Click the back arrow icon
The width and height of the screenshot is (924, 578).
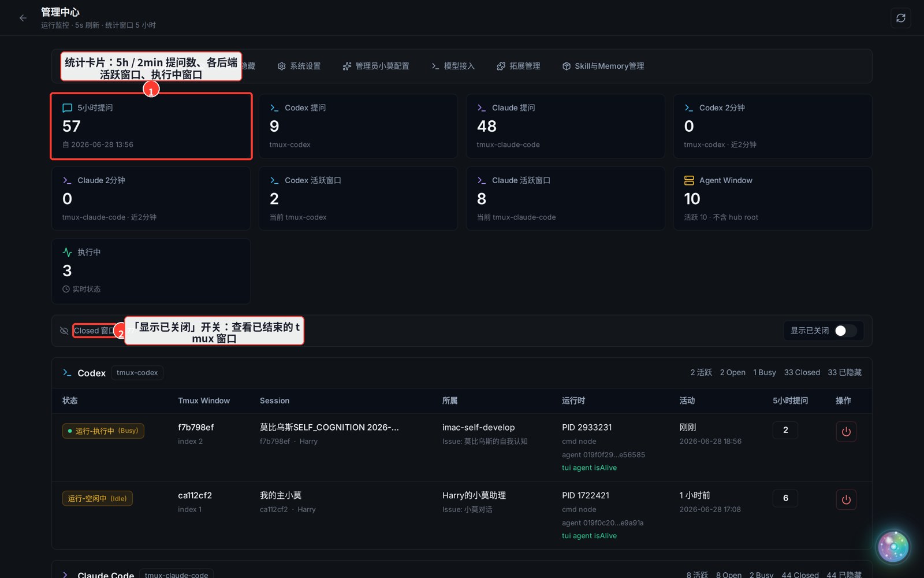pyautogui.click(x=23, y=18)
